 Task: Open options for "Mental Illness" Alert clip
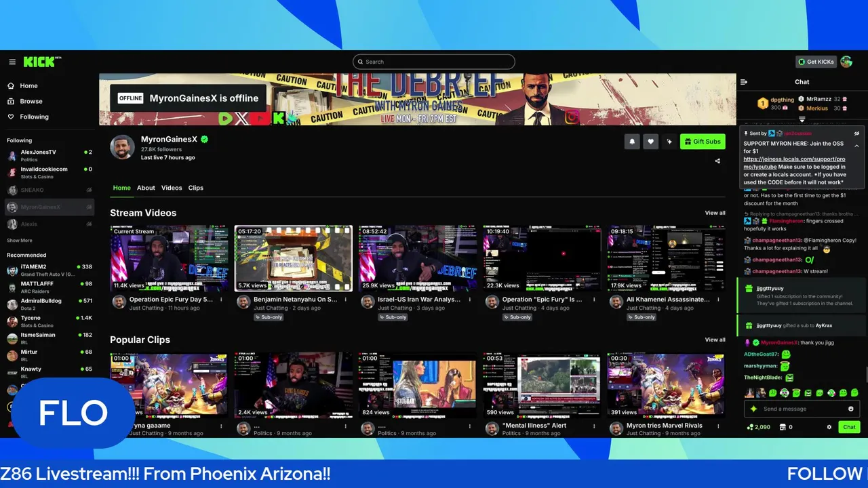[x=594, y=426]
